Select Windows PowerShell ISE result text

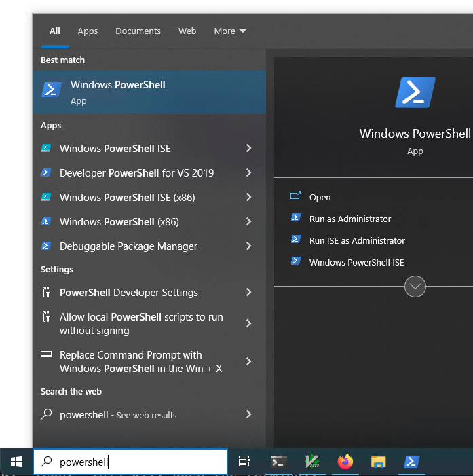115,149
